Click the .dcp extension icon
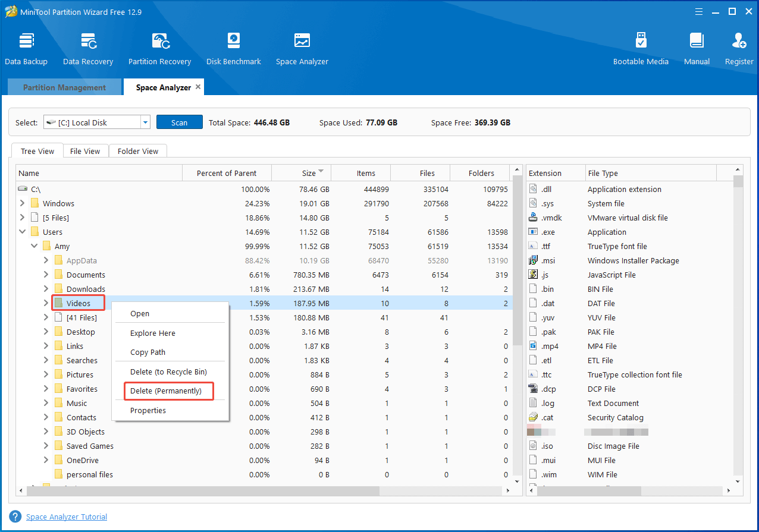This screenshot has width=759, height=532. point(534,389)
